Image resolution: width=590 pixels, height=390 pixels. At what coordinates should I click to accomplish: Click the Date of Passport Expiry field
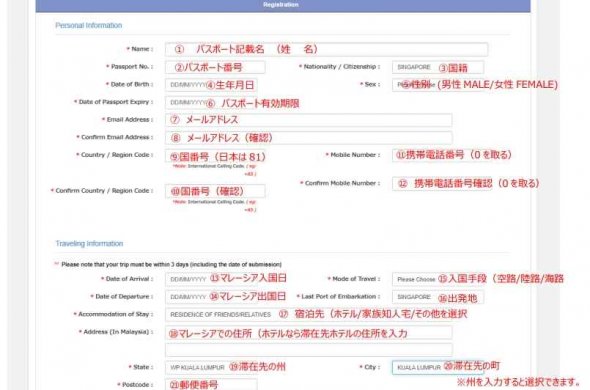[x=211, y=102]
